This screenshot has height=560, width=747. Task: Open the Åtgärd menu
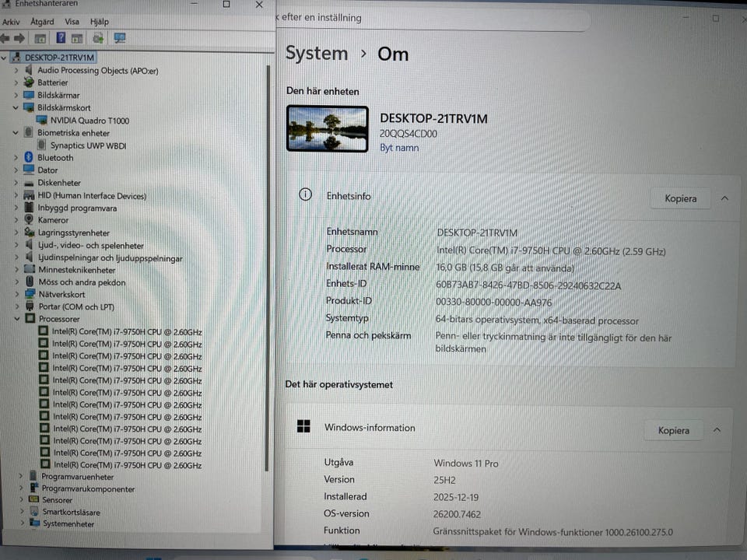pyautogui.click(x=42, y=22)
